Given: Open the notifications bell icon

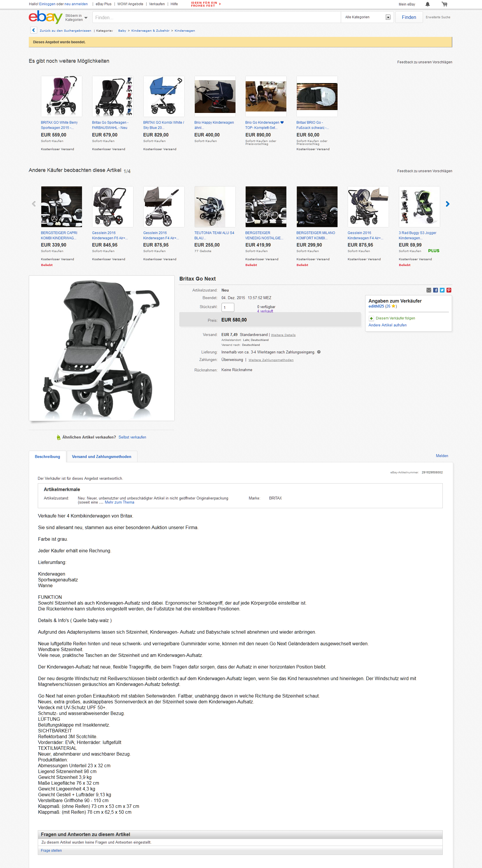Looking at the screenshot, I should [427, 4].
